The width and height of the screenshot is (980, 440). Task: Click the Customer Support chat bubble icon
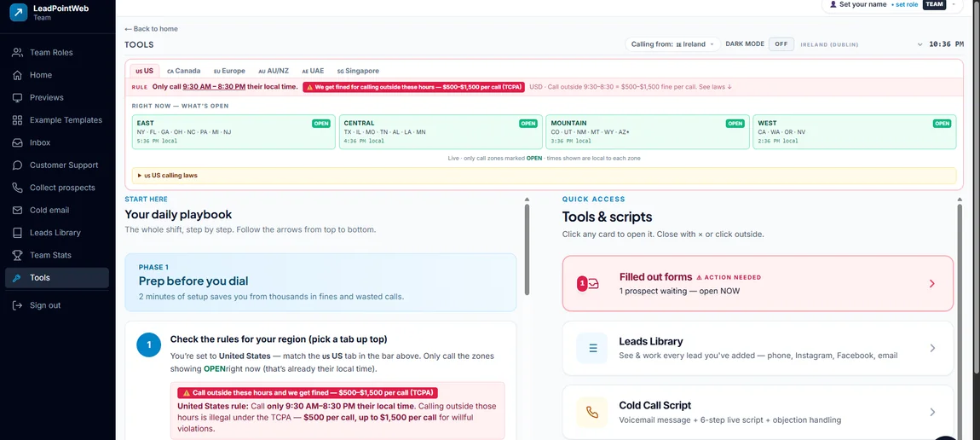coord(18,165)
